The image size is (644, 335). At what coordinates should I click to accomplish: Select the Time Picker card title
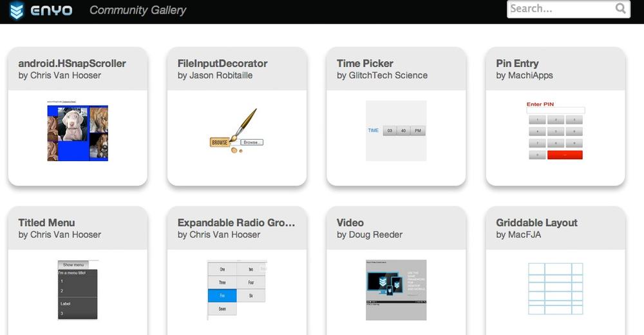tap(365, 63)
